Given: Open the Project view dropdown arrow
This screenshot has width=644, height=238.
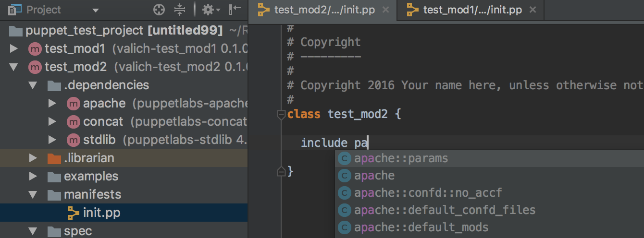Looking at the screenshot, I should point(95,10).
